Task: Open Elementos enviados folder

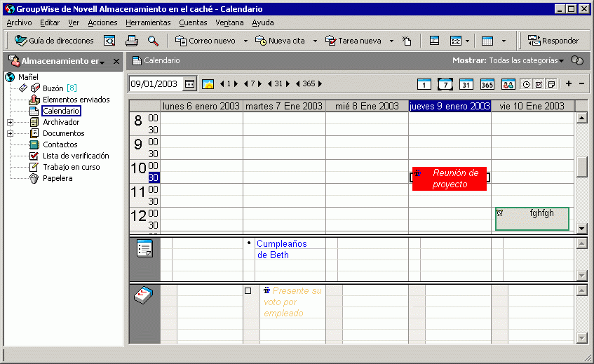Action: tap(76, 100)
